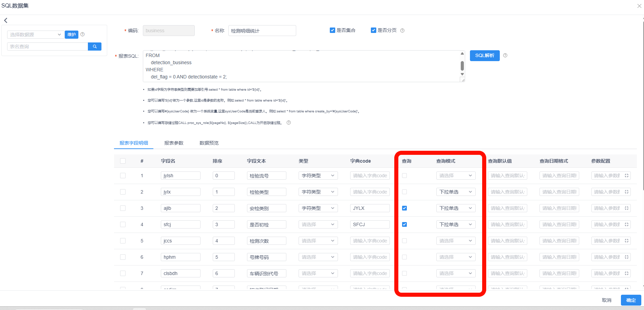Click the back arrow icon
The width and height of the screenshot is (644, 310).
point(6,20)
